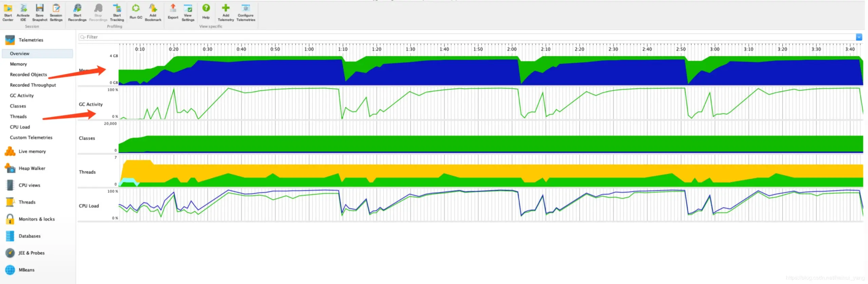Select Threads telemetry under Telemetries
The image size is (868, 284).
18,117
